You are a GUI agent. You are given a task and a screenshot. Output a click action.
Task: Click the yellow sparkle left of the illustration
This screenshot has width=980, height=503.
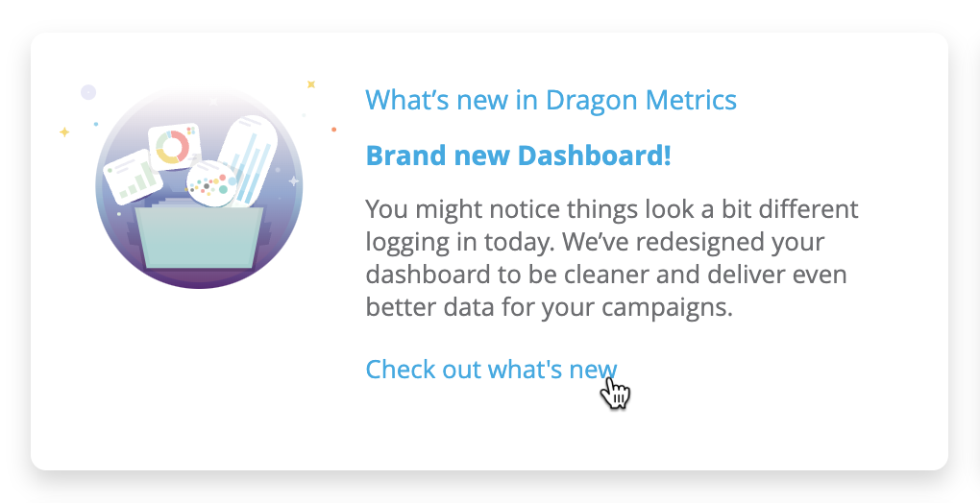point(64,132)
